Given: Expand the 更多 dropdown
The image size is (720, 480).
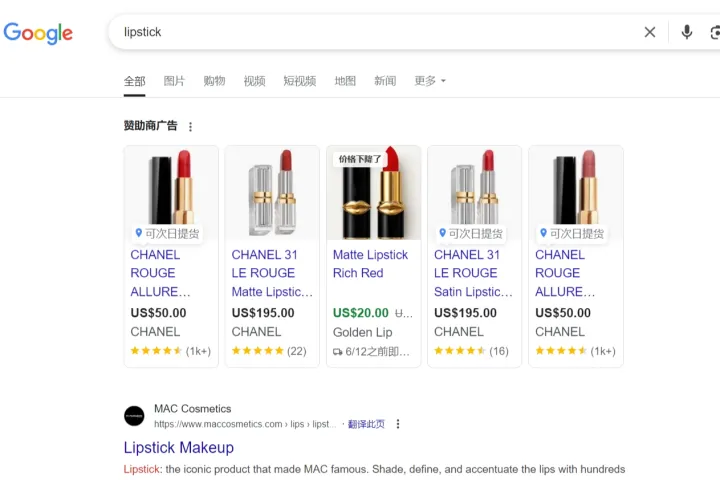Looking at the screenshot, I should (x=430, y=81).
